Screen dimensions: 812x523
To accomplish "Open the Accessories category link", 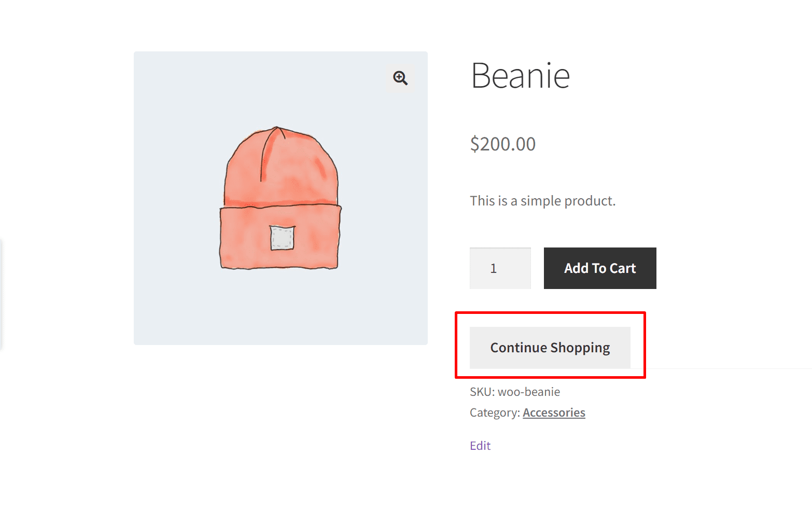I will [554, 412].
